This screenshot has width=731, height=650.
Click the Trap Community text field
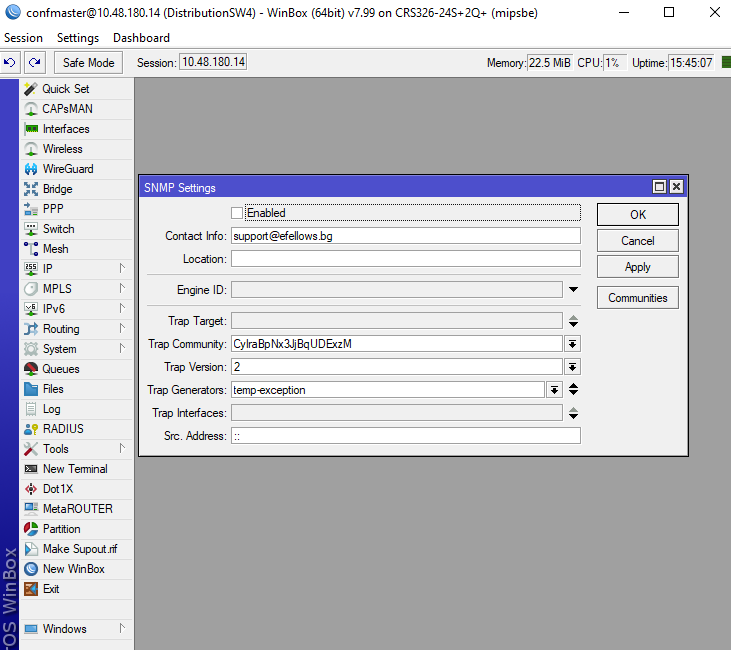pos(397,344)
